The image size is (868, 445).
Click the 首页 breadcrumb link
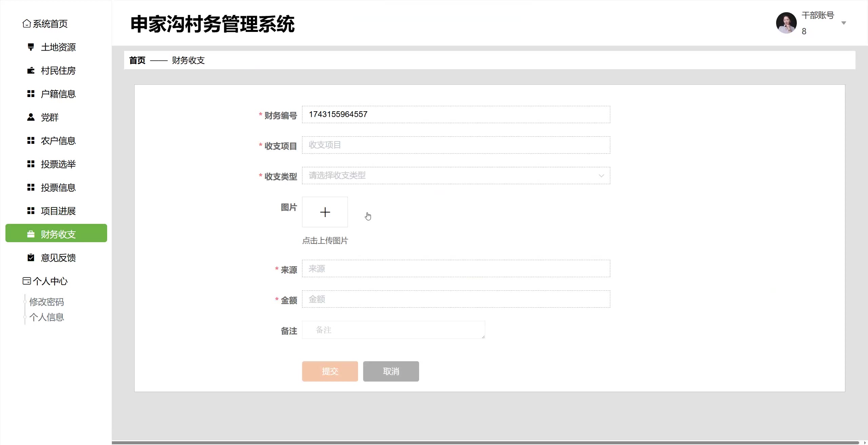[x=137, y=60]
